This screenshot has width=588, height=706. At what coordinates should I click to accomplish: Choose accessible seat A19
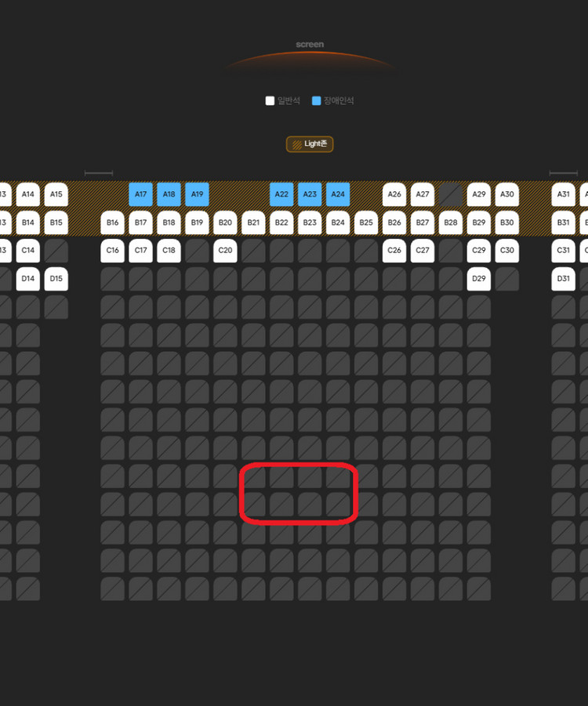tap(197, 194)
